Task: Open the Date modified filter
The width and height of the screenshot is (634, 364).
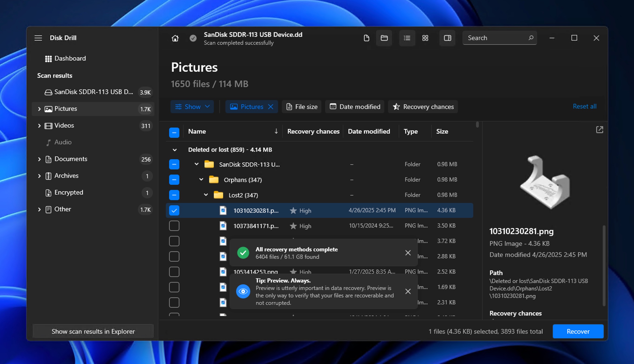Action: point(355,107)
